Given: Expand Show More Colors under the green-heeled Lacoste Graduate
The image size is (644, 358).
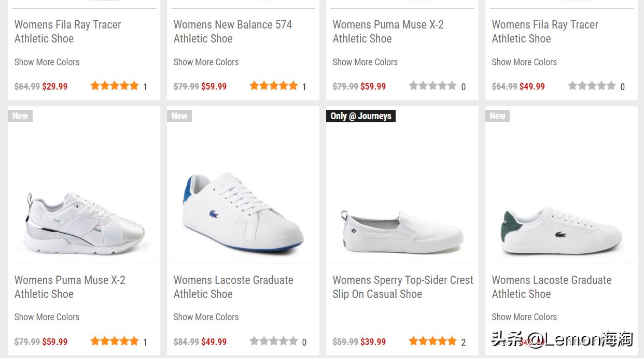Looking at the screenshot, I should click(x=524, y=317).
